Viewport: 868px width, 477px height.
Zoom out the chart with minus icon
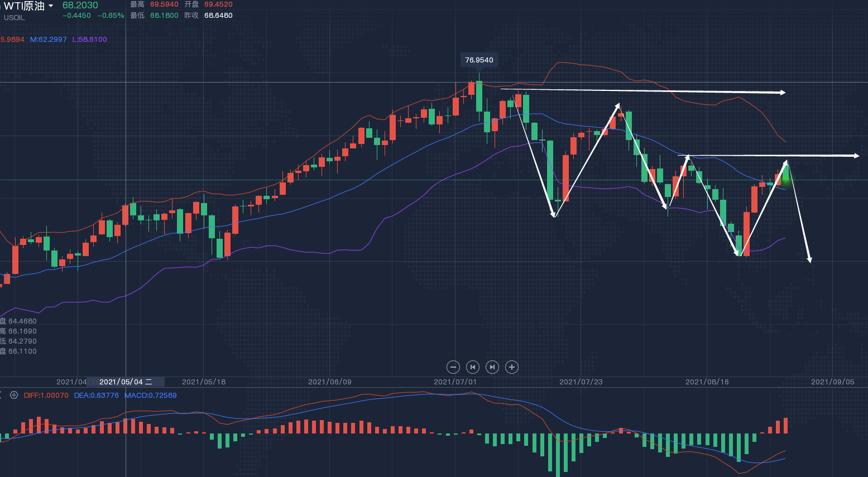pyautogui.click(x=453, y=367)
